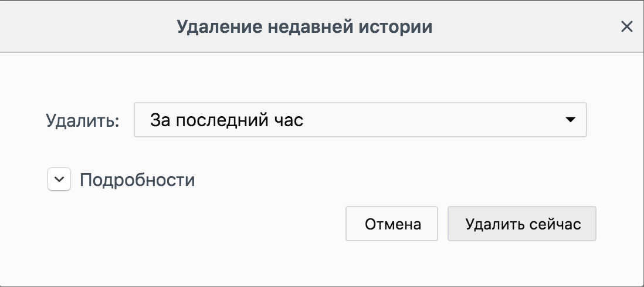Click the chevron icon next to Подробности
644x287 pixels.
click(x=59, y=180)
